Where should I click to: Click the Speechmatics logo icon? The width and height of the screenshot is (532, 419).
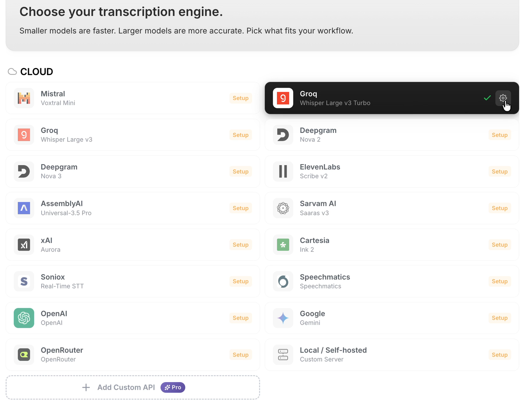[x=283, y=281]
